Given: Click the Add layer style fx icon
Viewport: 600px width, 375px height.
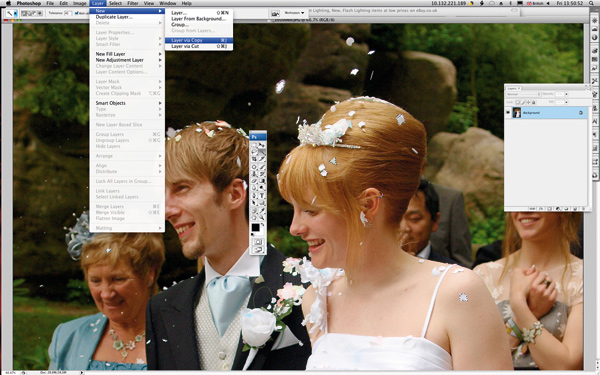Looking at the screenshot, I should [541, 209].
